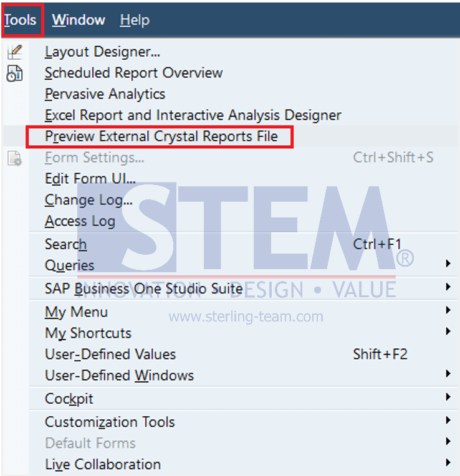This screenshot has height=476, width=460.
Task: Click the Layout Designer pencil icon
Action: point(14,52)
